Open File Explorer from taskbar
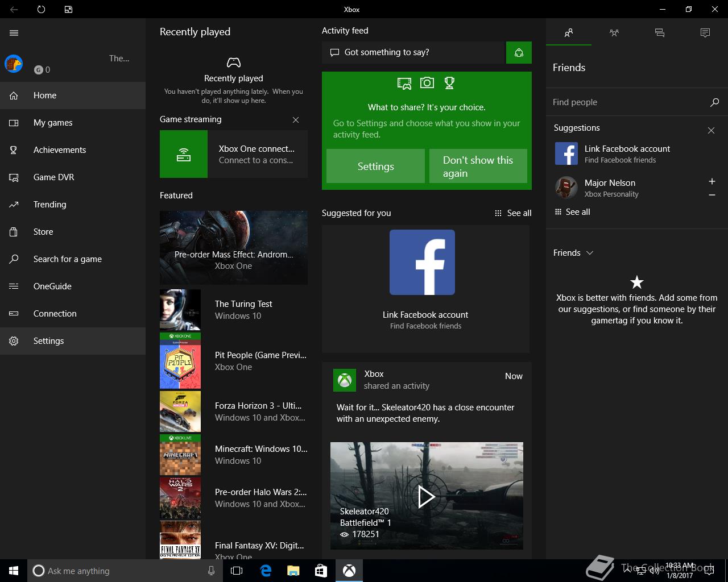The height and width of the screenshot is (582, 728). [293, 571]
